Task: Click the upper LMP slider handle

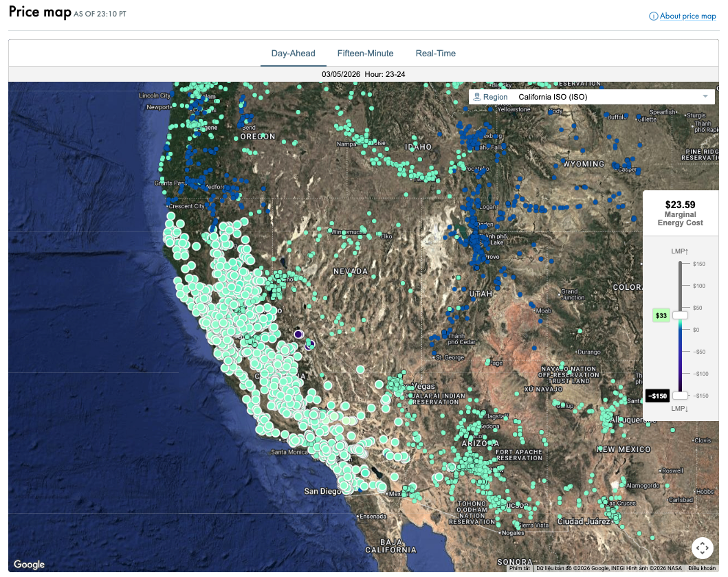Action: pyautogui.click(x=680, y=315)
